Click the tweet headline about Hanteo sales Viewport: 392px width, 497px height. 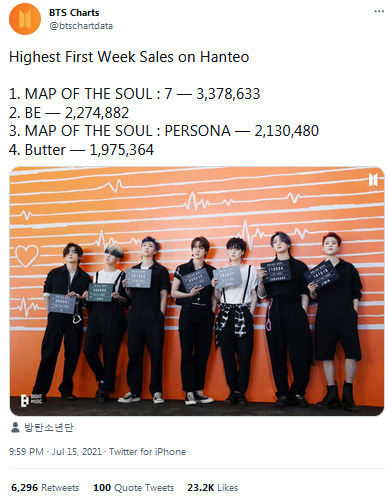129,57
